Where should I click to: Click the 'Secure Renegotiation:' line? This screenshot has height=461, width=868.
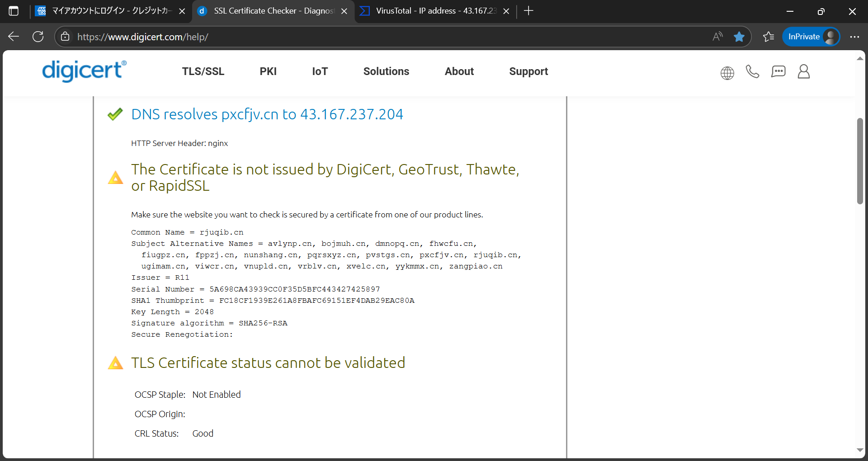(182, 334)
